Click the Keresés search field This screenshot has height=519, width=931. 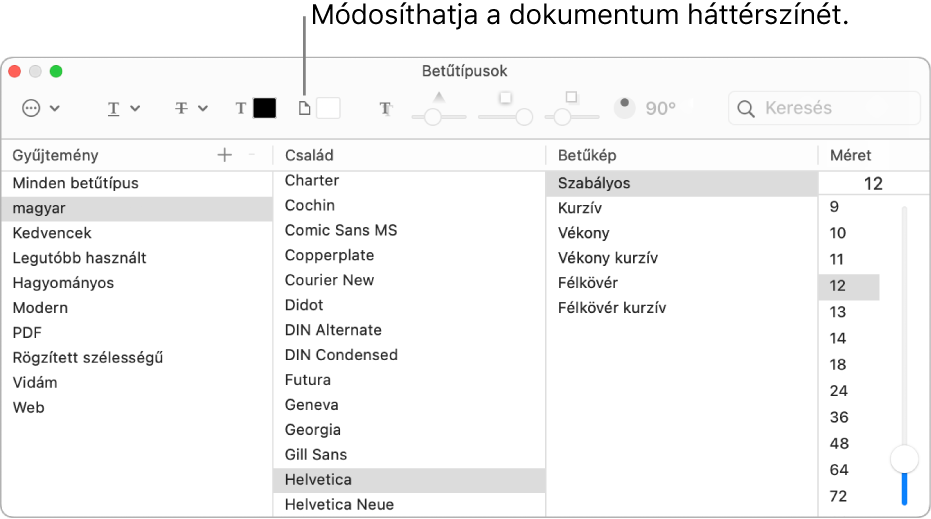click(824, 108)
